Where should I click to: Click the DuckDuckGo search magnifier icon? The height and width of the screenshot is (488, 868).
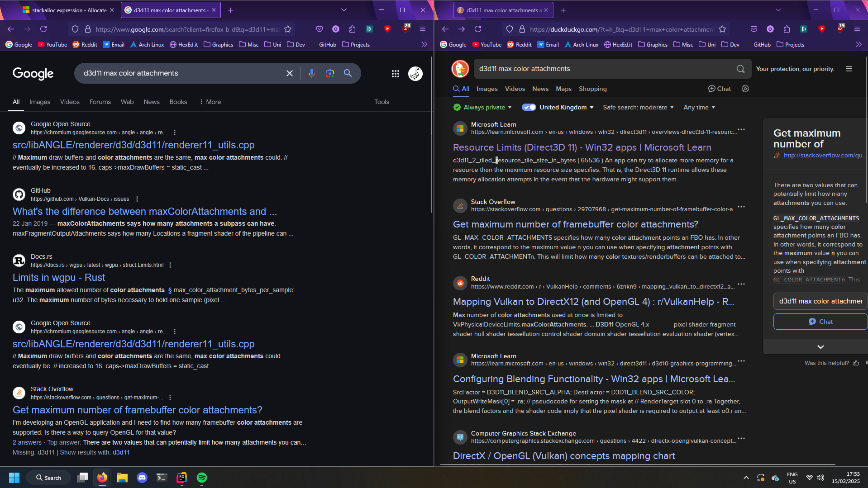point(740,69)
